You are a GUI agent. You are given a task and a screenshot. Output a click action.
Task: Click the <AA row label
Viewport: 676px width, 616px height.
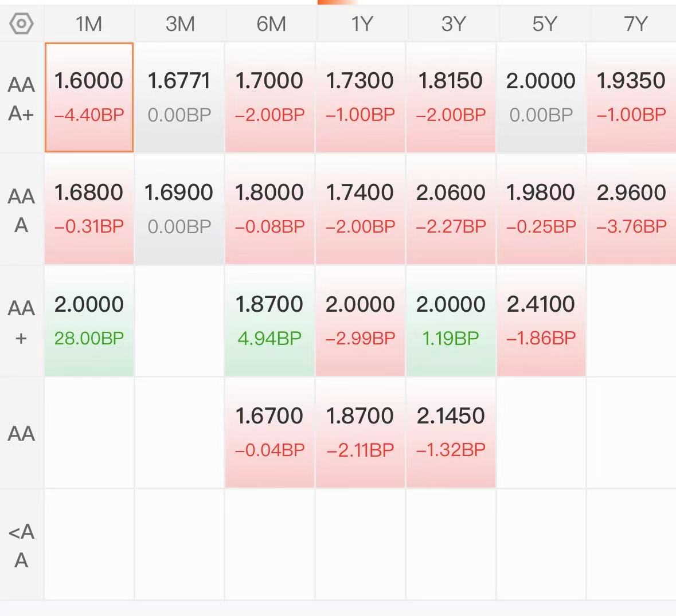pyautogui.click(x=21, y=546)
